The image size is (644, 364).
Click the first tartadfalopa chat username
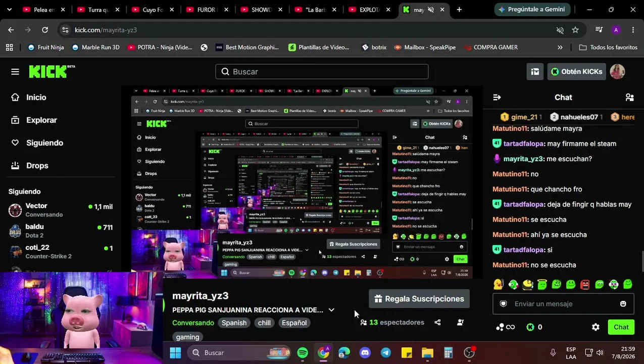click(524, 144)
